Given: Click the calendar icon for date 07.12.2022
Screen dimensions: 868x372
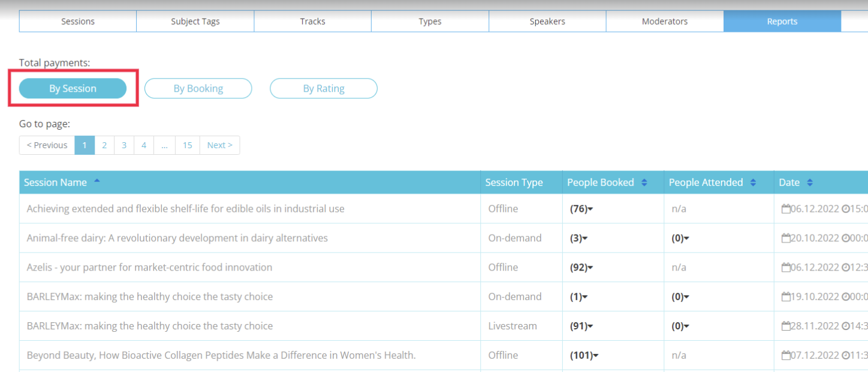Looking at the screenshot, I should coord(786,356).
